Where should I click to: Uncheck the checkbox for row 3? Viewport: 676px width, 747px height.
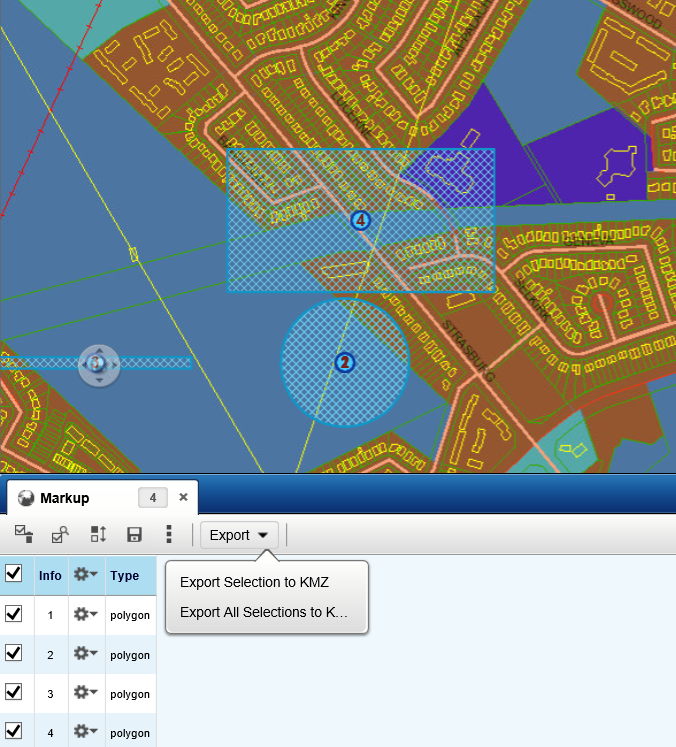coord(14,692)
